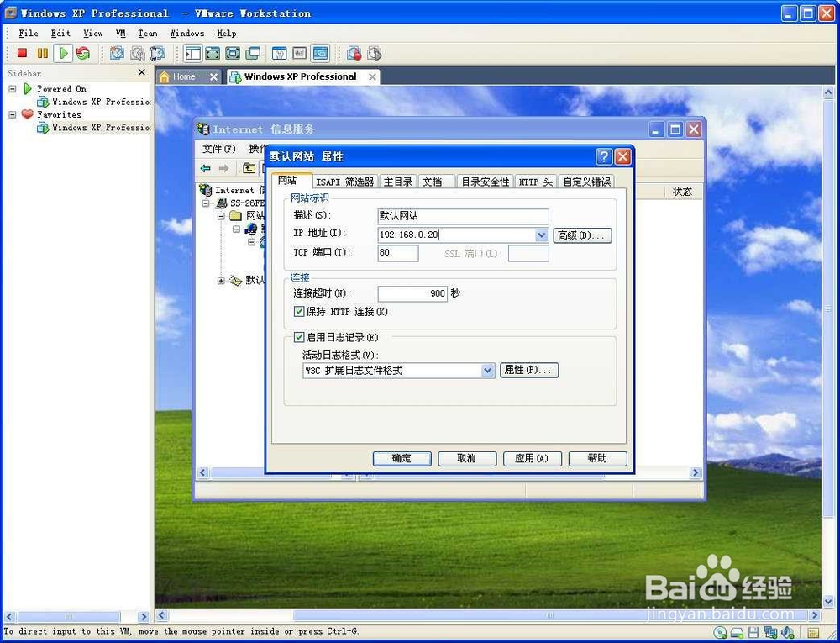Open the 文件(F) menu in IIS window
Image resolution: width=840 pixels, height=643 pixels.
pyautogui.click(x=219, y=149)
